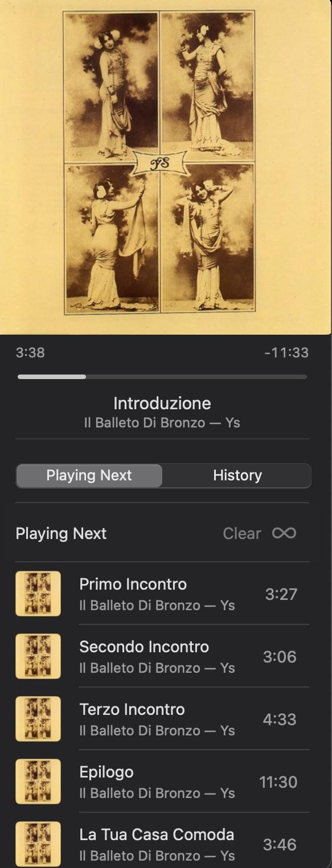Select the Epilogo track row
Screen dimensions: 332x868
162,781
